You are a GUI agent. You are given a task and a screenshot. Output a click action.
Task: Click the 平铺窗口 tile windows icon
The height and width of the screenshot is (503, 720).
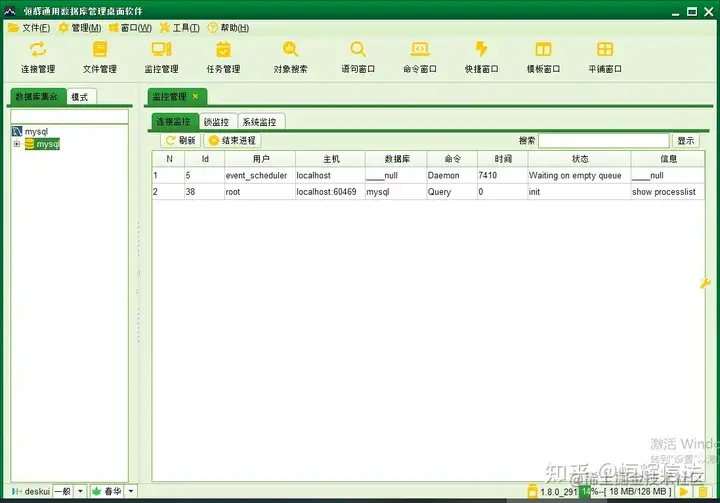coord(605,49)
